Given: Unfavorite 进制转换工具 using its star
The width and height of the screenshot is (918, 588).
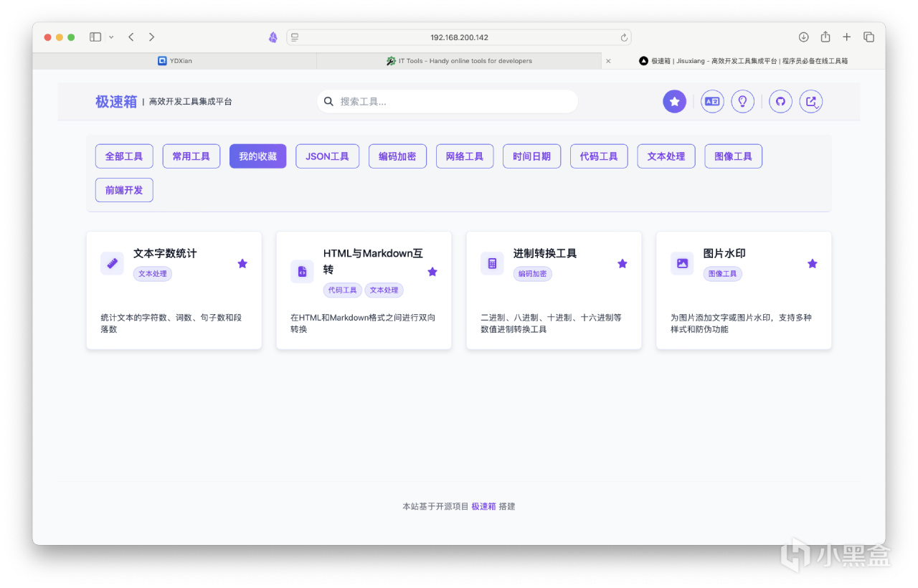Looking at the screenshot, I should point(623,263).
